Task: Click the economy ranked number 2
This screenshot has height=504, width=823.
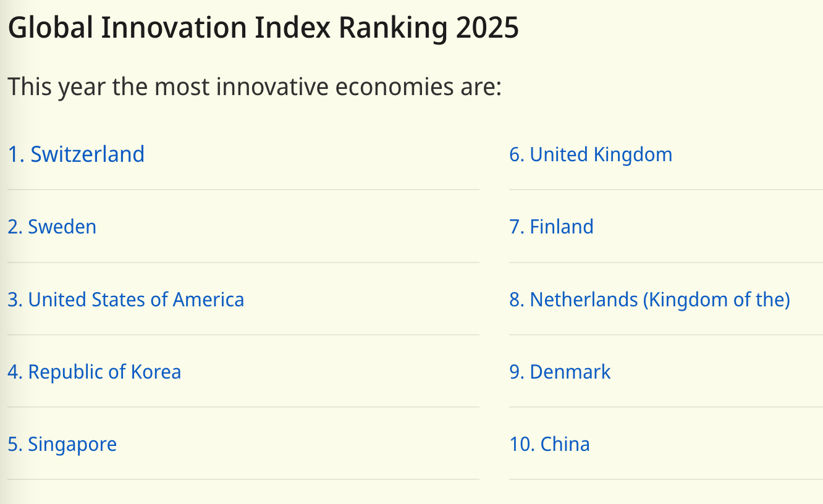Action: click(x=52, y=227)
